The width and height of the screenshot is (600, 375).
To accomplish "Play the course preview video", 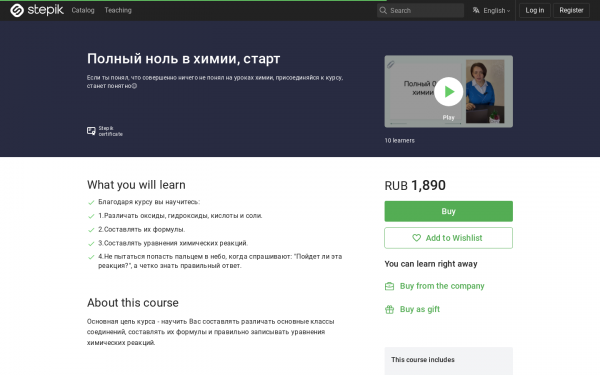I will (448, 91).
